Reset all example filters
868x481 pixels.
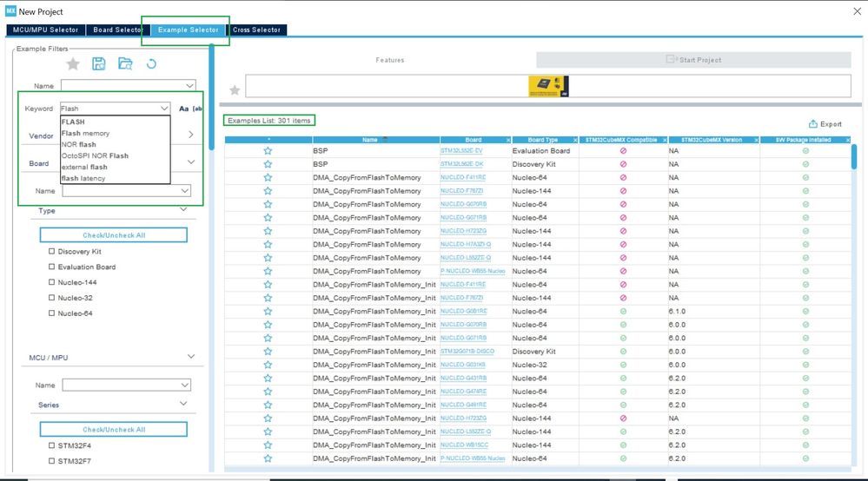coord(151,64)
